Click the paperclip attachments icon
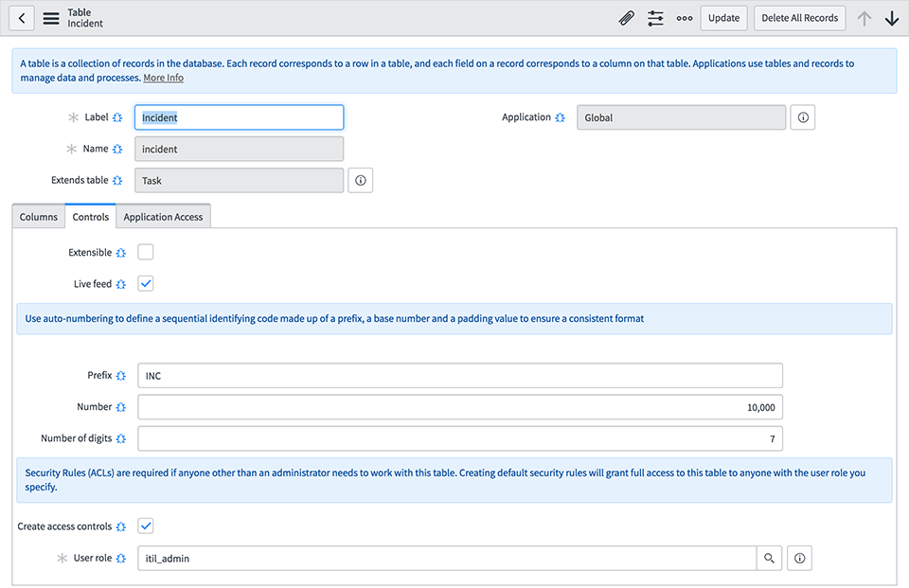Image resolution: width=909 pixels, height=588 pixels. (626, 18)
